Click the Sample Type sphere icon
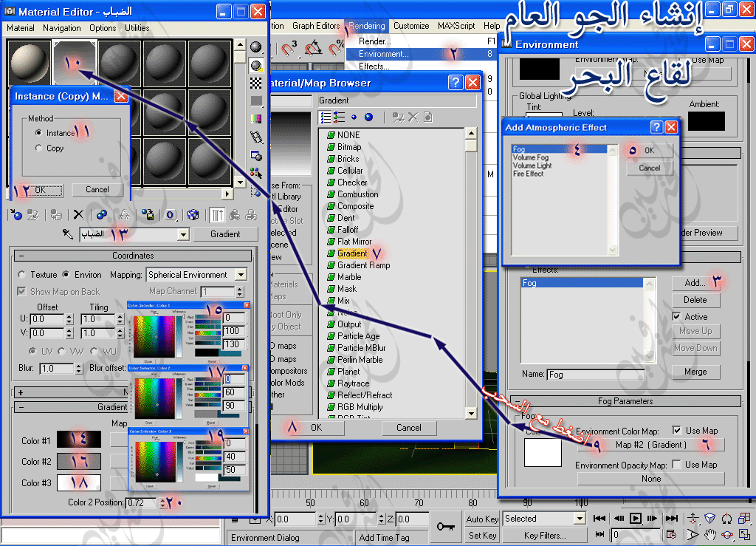The image size is (756, 546). point(256,47)
